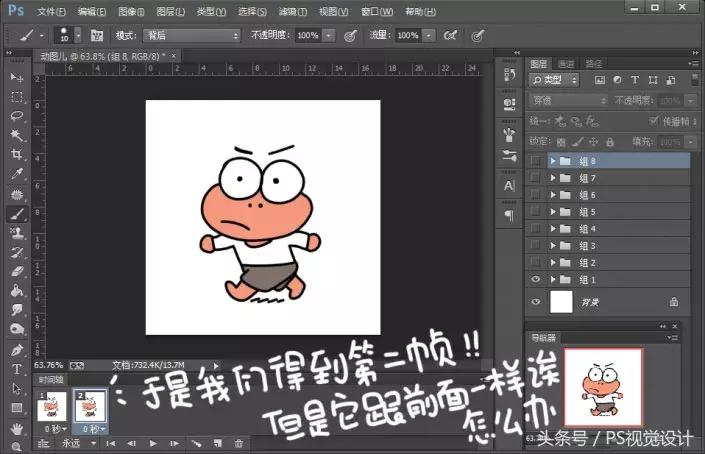Show the 组 7 layer group
Image resolution: width=705 pixels, height=454 pixels.
pyautogui.click(x=535, y=178)
